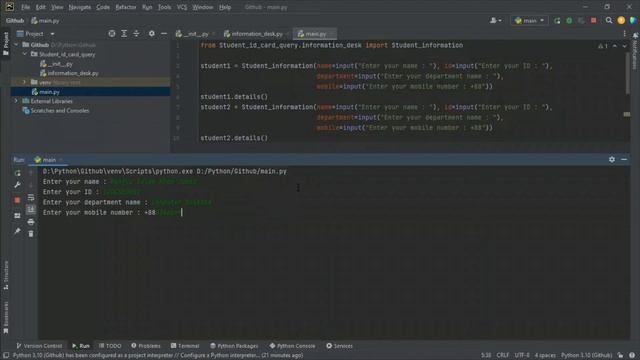Viewport: 640px width, 360px height.
Task: Stop main with red stop icon in toolbar
Action: coord(593,20)
